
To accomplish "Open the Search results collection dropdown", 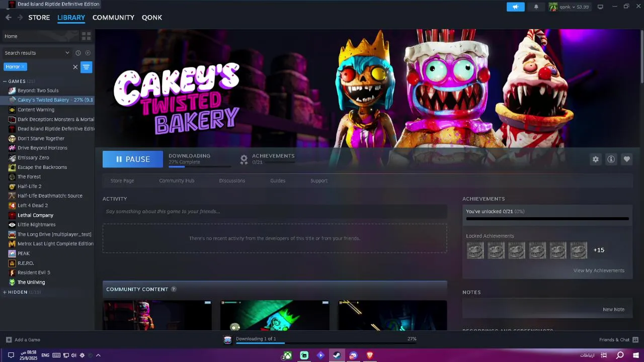I will click(37, 53).
